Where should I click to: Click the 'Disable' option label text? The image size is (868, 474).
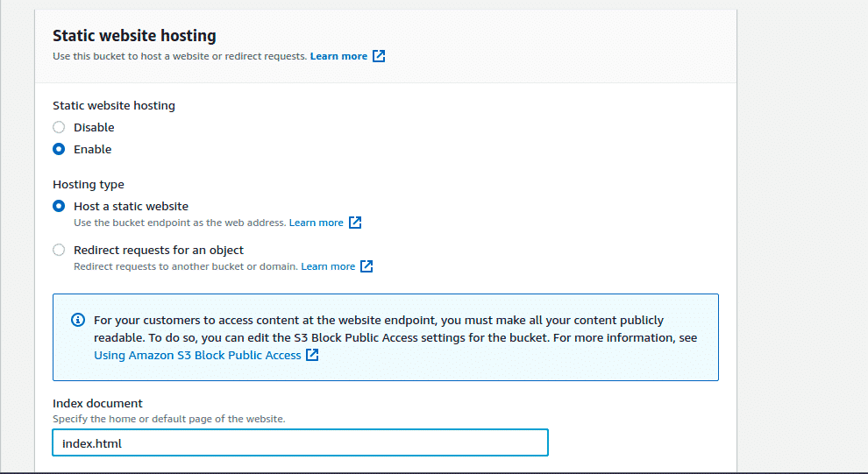94,127
